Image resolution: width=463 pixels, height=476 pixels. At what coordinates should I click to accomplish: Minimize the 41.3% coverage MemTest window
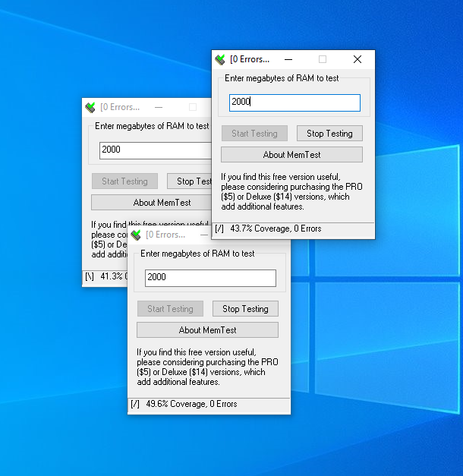point(159,107)
